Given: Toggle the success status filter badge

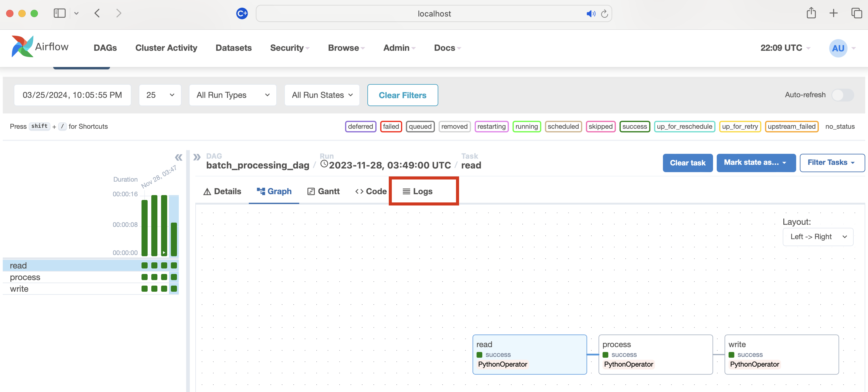Looking at the screenshot, I should pos(634,126).
